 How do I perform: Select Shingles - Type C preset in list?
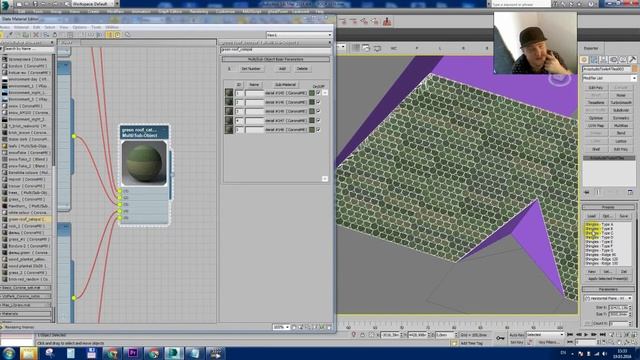click(599, 233)
